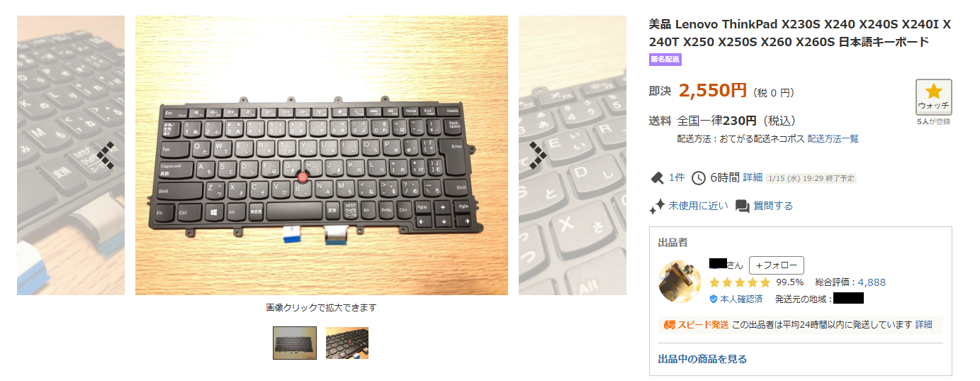The height and width of the screenshot is (381, 980).
Task: Show previous image with left arrow
Action: (106, 155)
